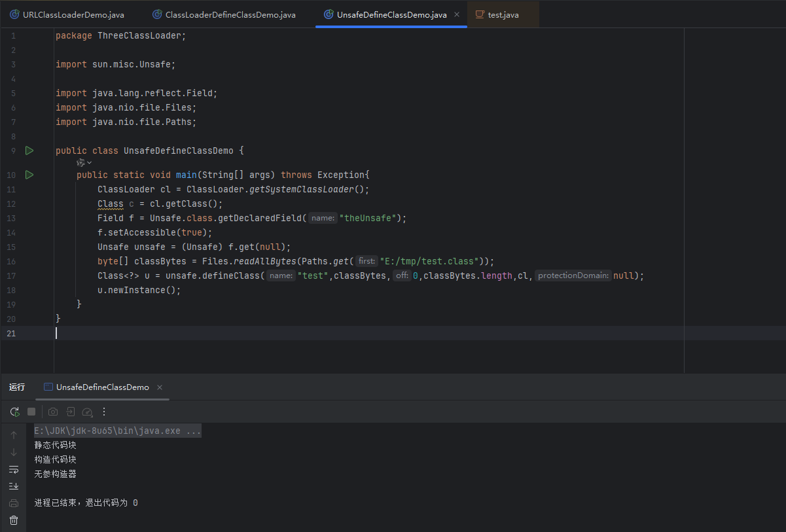Run main method from line 10 gutter arrow

[29, 175]
